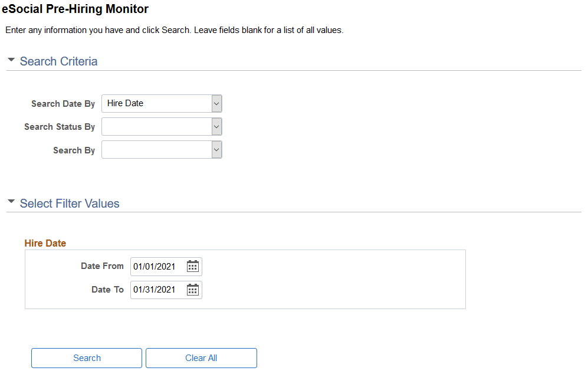The height and width of the screenshot is (374, 588).
Task: Click the Search button
Action: point(86,358)
